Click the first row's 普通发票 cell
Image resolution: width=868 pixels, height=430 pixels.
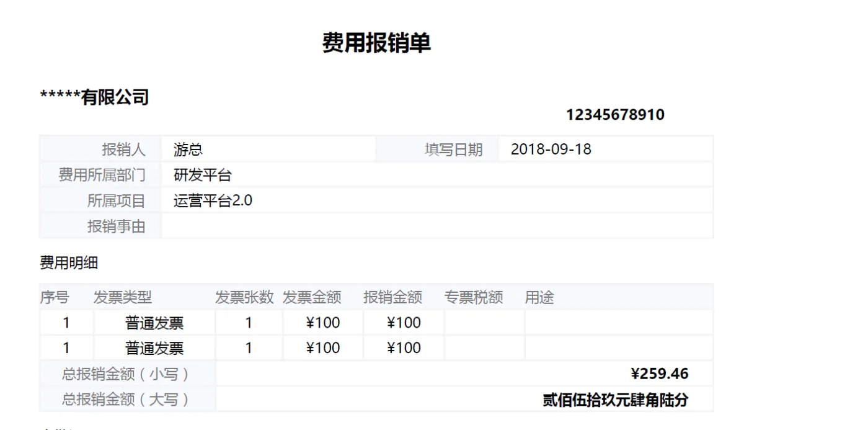pyautogui.click(x=154, y=323)
